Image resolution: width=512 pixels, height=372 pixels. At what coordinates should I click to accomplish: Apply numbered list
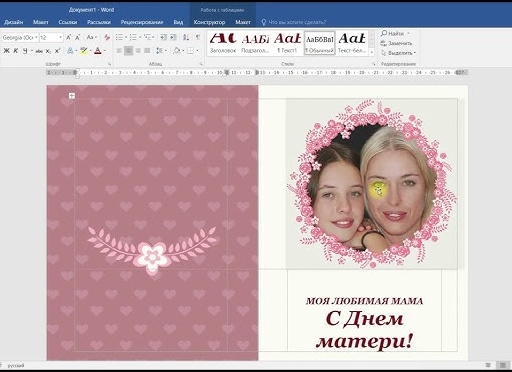click(133, 37)
